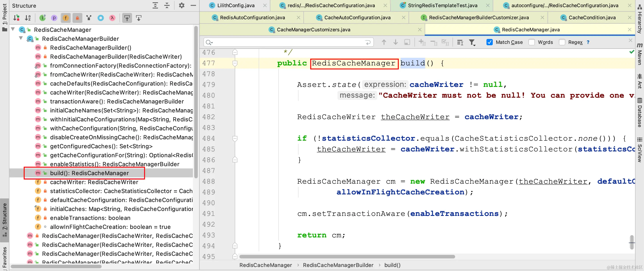The width and height of the screenshot is (644, 271).
Task: Uncheck the Match Case checkbox
Action: [489, 42]
